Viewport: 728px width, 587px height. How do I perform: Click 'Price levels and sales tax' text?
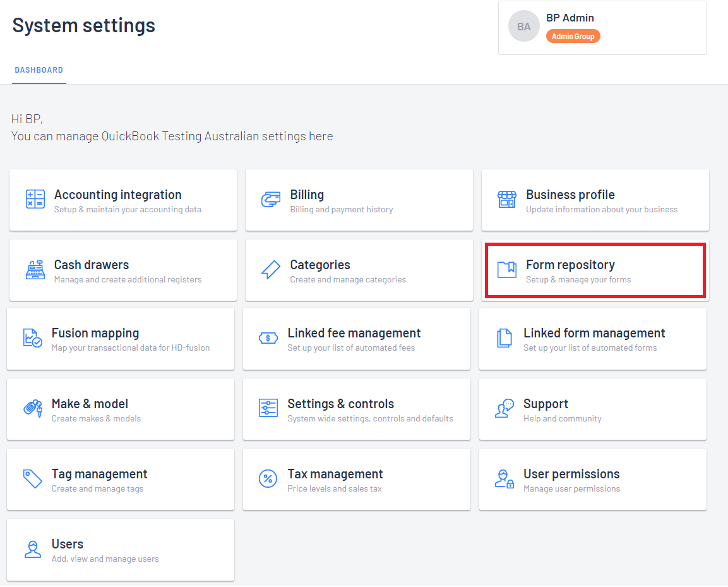coord(334,489)
